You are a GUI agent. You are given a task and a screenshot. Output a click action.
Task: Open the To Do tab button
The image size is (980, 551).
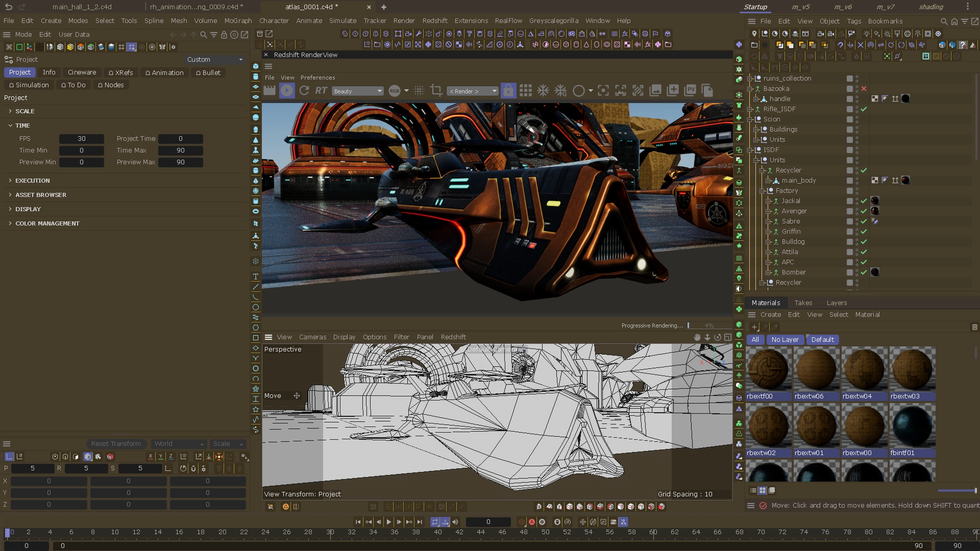(73, 85)
